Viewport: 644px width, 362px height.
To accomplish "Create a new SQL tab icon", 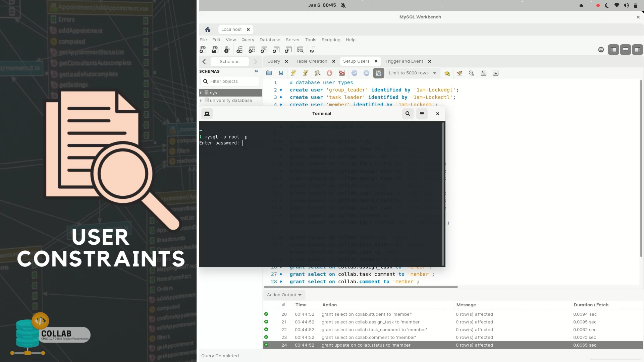I will click(203, 50).
